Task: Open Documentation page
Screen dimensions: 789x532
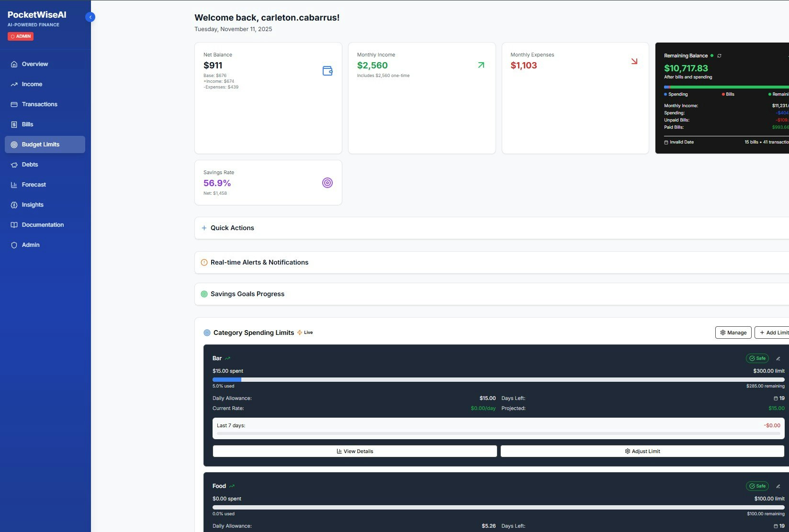Action: [x=45, y=225]
